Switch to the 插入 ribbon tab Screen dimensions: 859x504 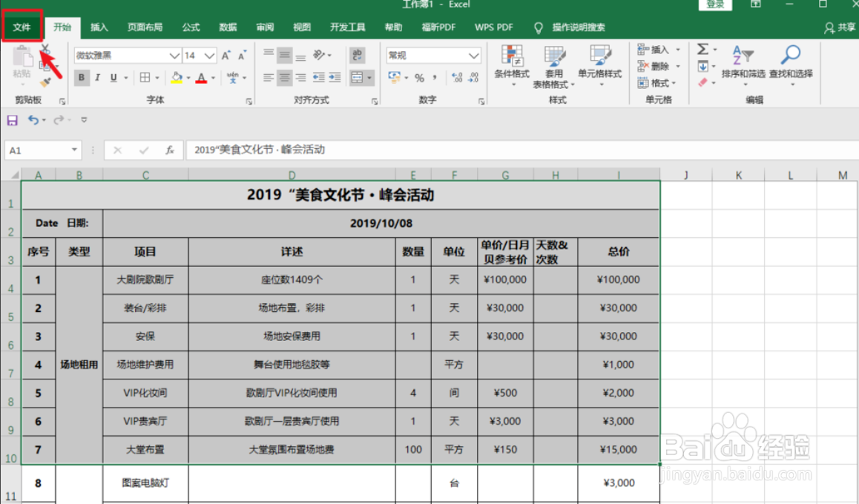point(99,27)
